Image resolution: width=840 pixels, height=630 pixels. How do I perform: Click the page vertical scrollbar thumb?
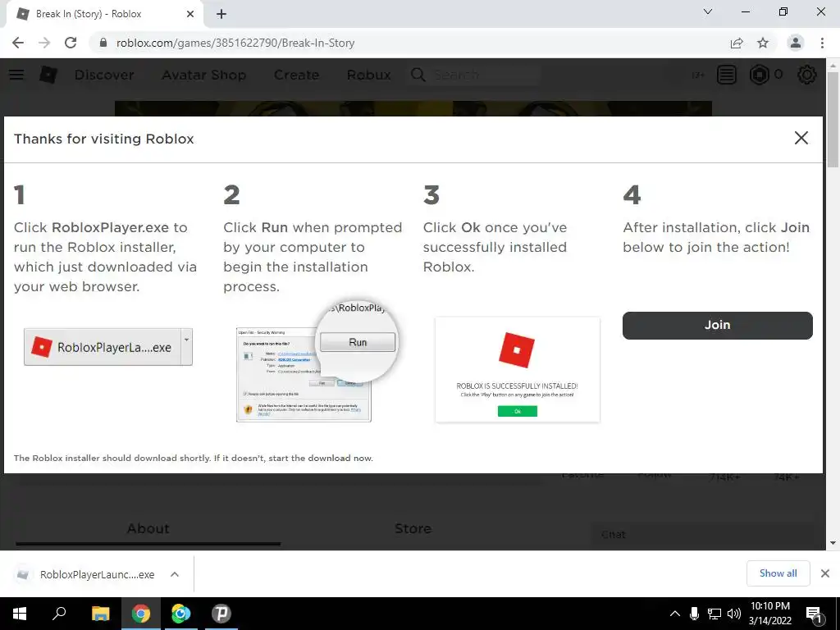(x=833, y=119)
